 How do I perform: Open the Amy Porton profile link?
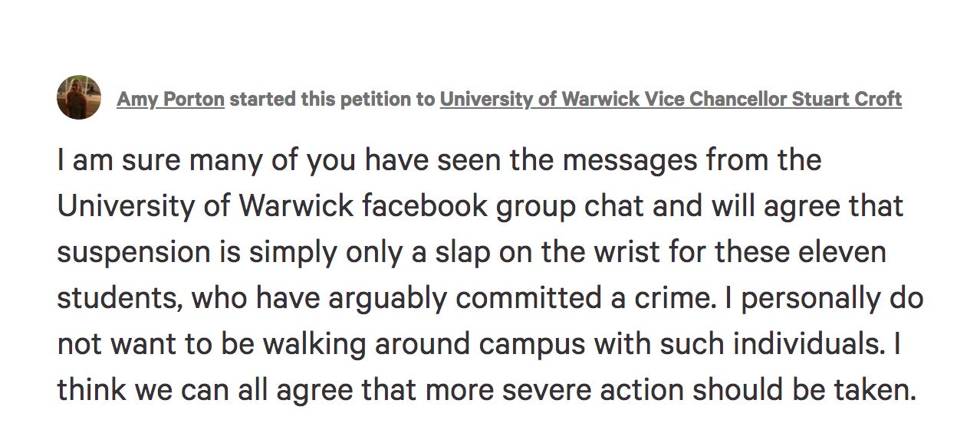170,99
